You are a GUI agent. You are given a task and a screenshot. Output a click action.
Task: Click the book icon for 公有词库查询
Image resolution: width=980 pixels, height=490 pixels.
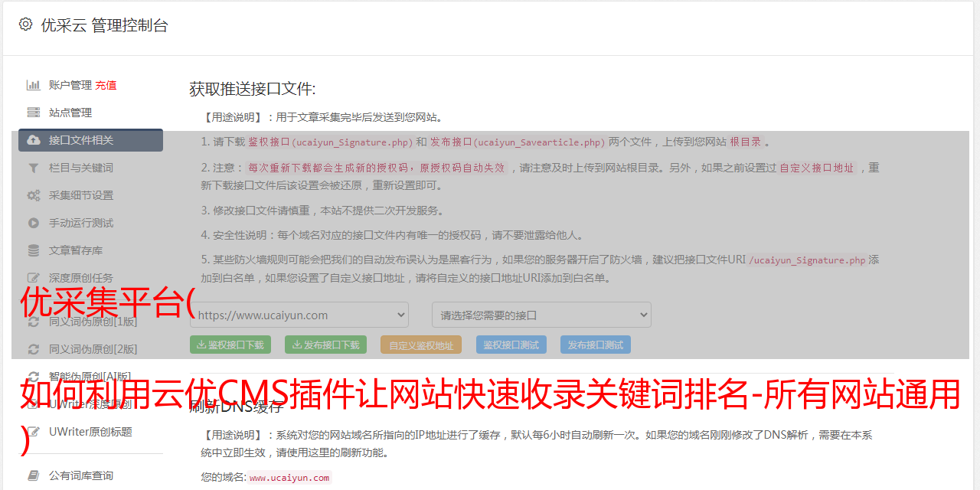point(34,475)
